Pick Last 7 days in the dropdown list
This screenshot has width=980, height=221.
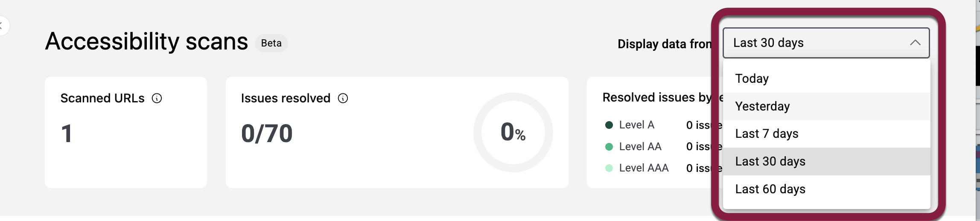tap(767, 134)
